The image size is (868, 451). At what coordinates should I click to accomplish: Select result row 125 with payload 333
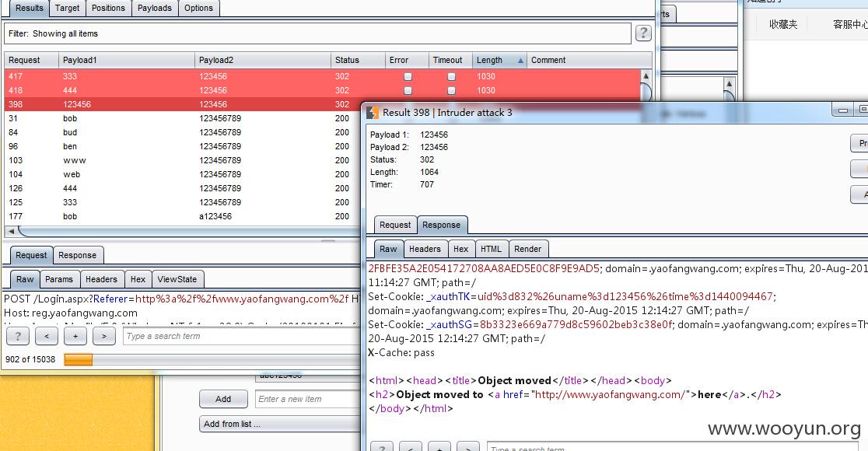(x=183, y=202)
